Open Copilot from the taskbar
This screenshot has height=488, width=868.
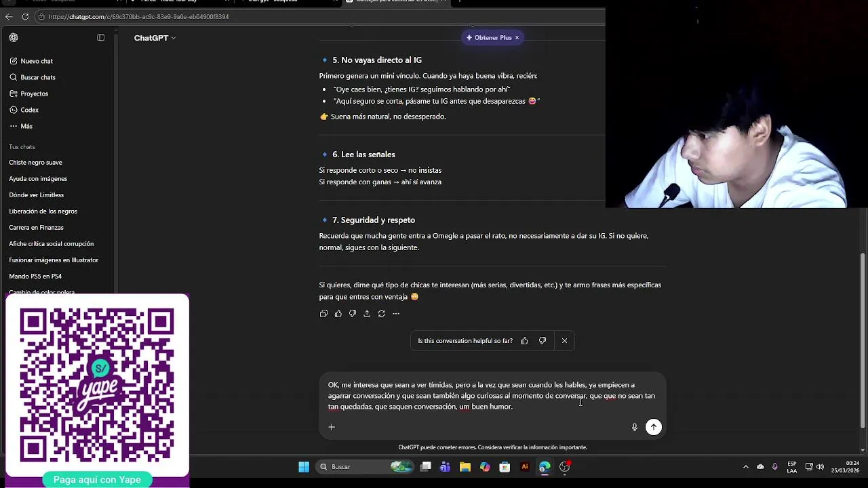[x=484, y=467]
